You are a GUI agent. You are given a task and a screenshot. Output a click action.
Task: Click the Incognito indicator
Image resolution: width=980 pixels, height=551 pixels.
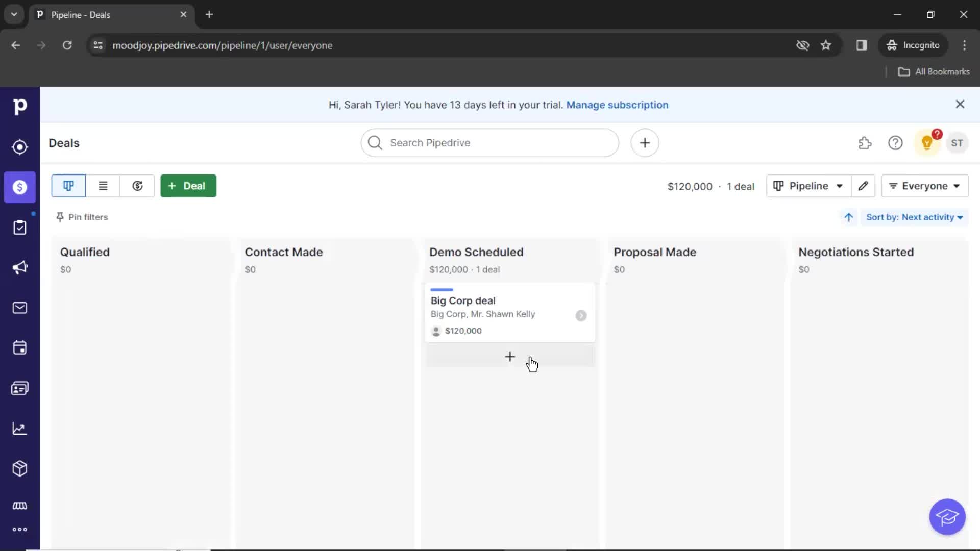point(913,45)
